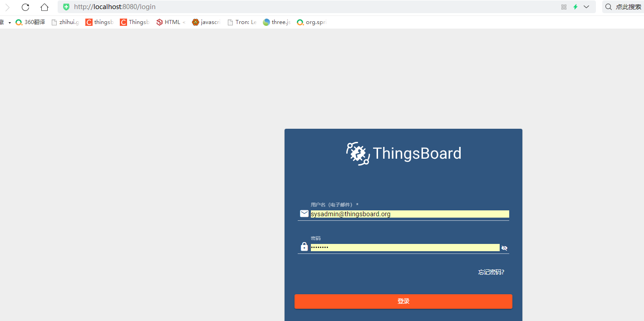Image resolution: width=644 pixels, height=321 pixels.
Task: Open the 360翻译 bookmark
Action: click(x=30, y=22)
